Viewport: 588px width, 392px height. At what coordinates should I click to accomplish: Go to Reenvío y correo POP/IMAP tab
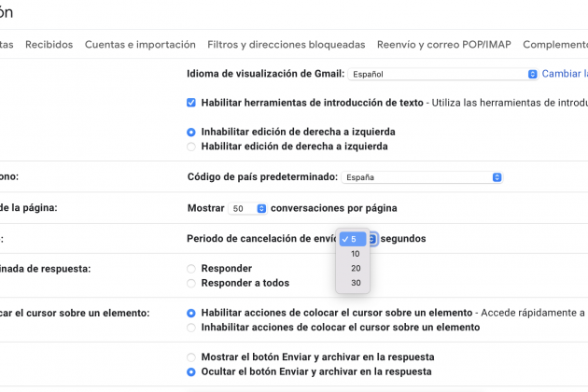point(443,44)
